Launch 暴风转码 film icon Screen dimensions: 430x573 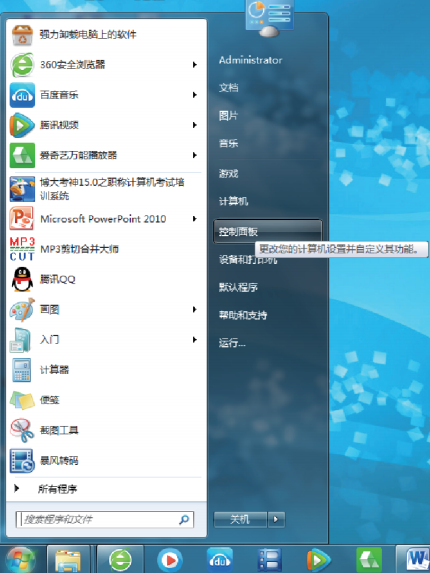coord(22,460)
